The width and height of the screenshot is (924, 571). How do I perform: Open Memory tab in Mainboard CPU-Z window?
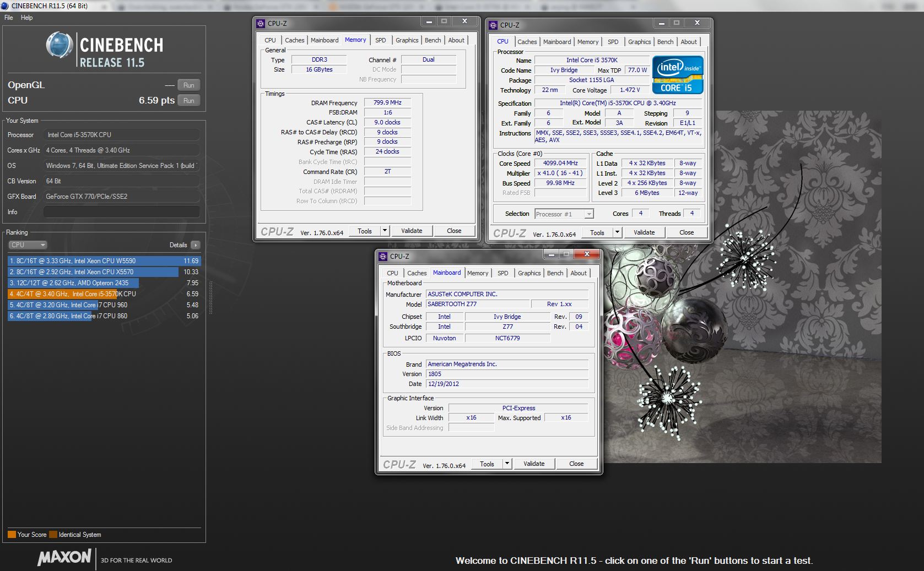point(478,273)
